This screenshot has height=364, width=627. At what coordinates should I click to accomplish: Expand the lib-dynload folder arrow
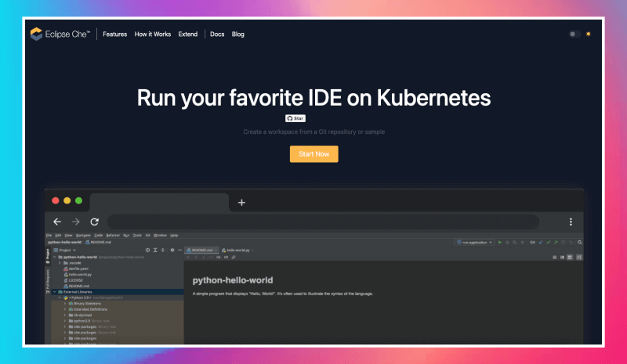[65, 315]
